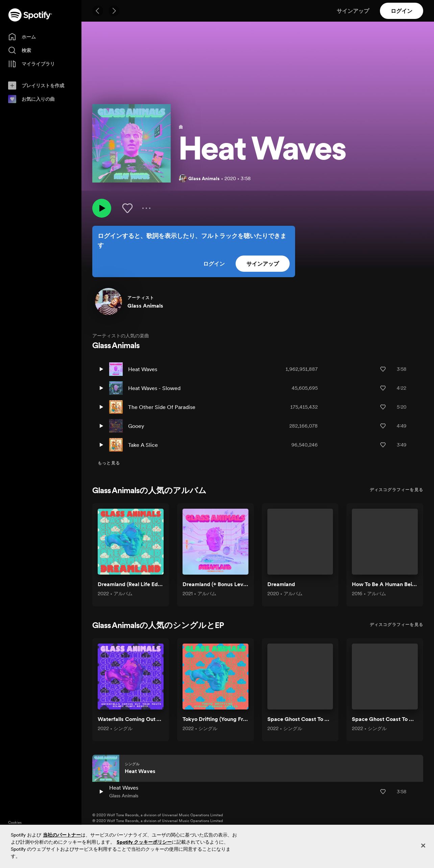This screenshot has height=868, width=434.
Task: Open How To Be A Human Bei... album
Action: (385, 555)
